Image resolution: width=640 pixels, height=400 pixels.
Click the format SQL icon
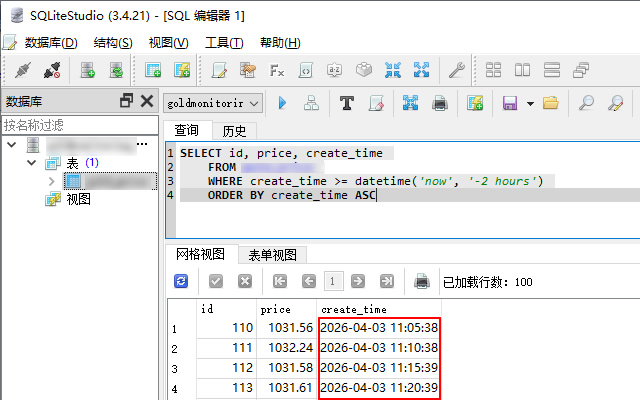[x=347, y=102]
